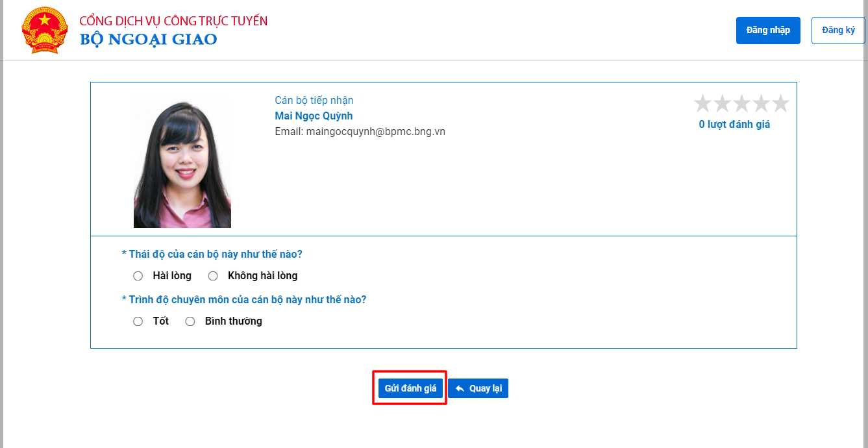Click the 'BỘ NGOẠI GIAO' site title
This screenshot has width=868, height=448.
[x=149, y=40]
